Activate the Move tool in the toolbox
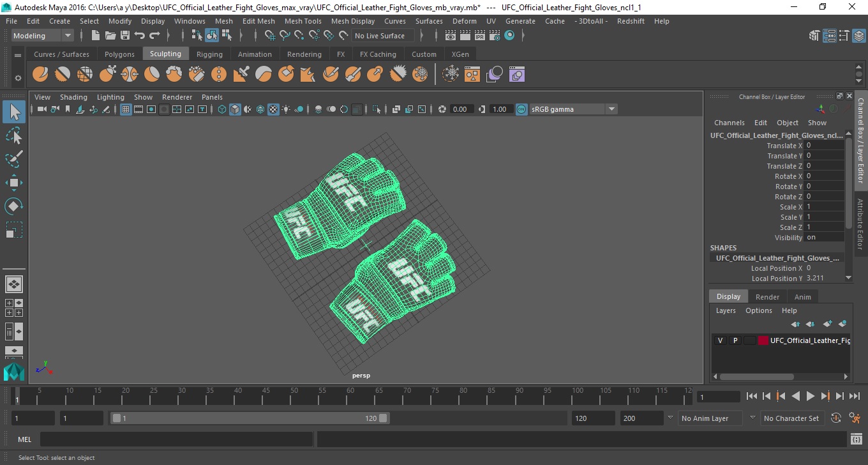Image resolution: width=868 pixels, height=465 pixels. pyautogui.click(x=14, y=183)
